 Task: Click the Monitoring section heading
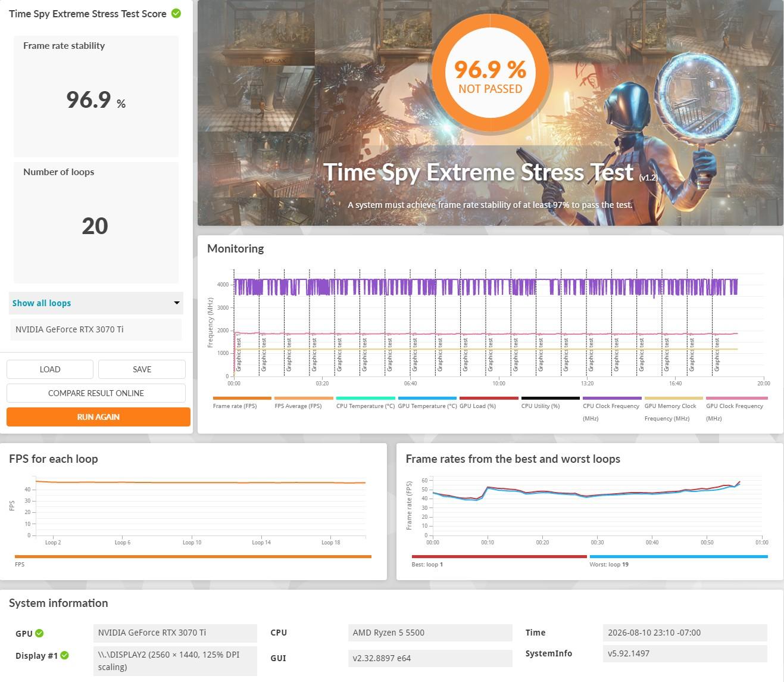(x=236, y=248)
